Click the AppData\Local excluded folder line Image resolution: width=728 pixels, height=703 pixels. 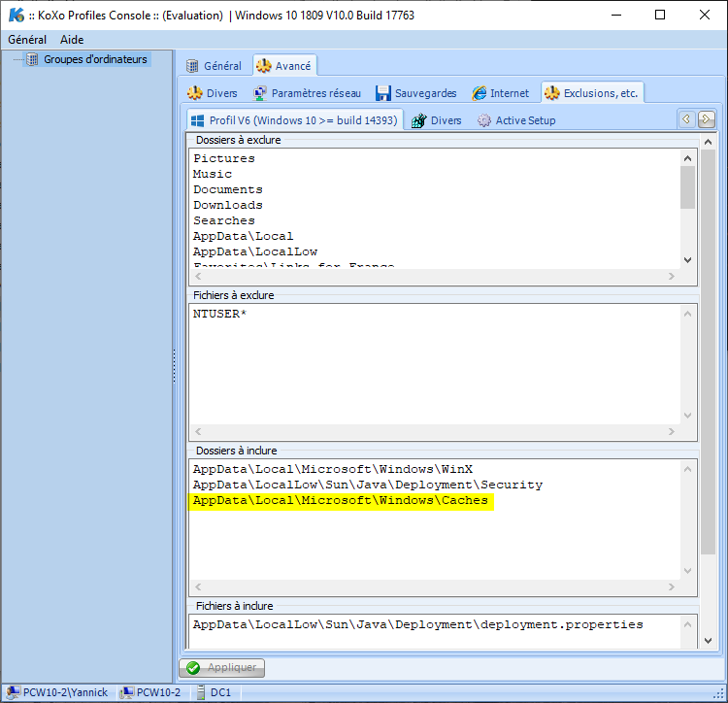pos(243,236)
